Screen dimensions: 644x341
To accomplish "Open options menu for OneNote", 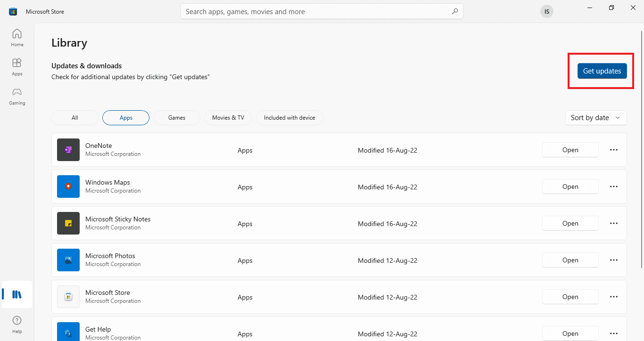I will click(613, 149).
